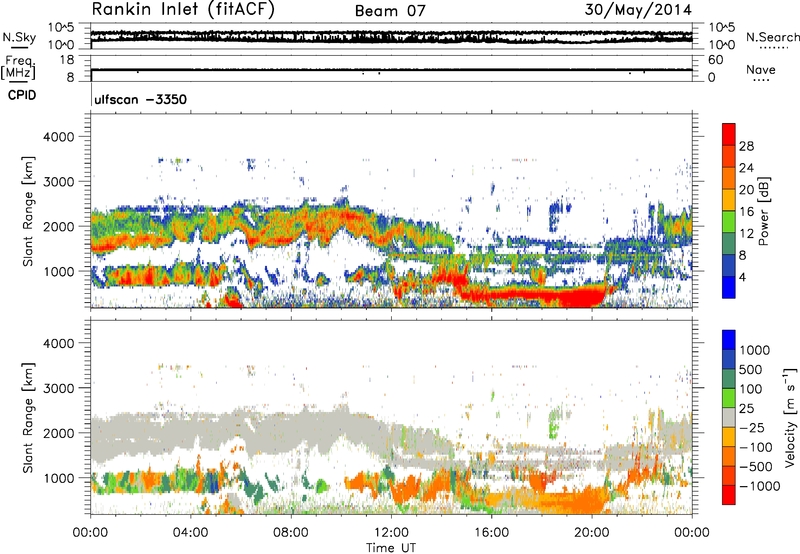Click the Slant Range label of power panel
Viewport: 800px width, 554px height.
[28, 211]
